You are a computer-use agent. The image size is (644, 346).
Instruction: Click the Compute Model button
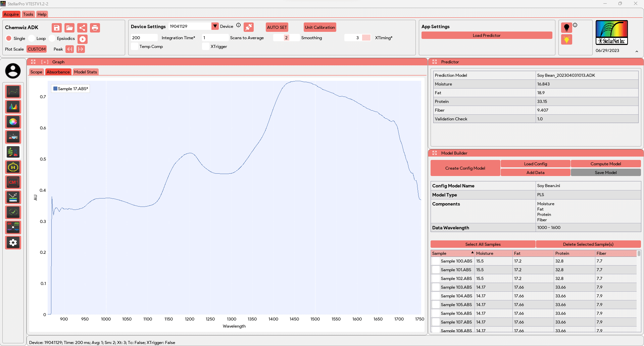click(x=605, y=164)
